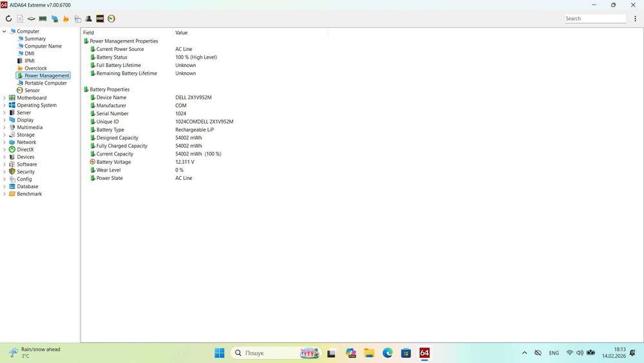
Task: Open the DMI tree item
Action: pos(29,54)
